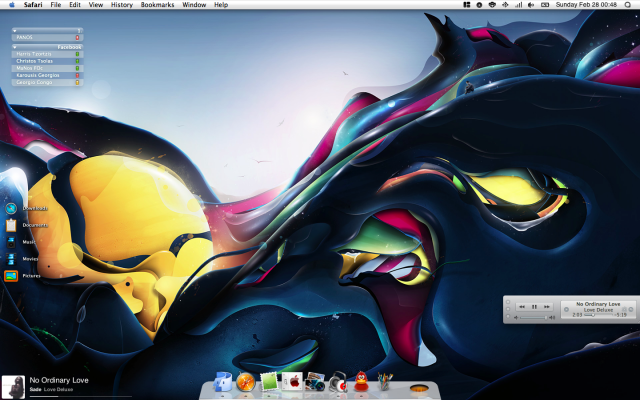Click the song progress bar at 2:03
Screen dimensions: 640x400
599,315
